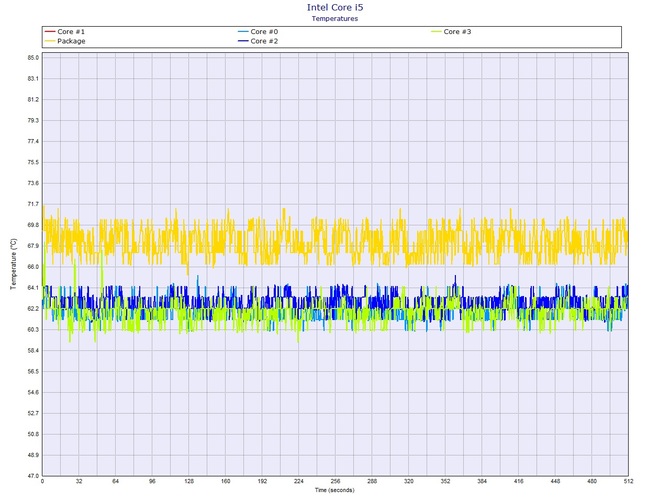Click the Core #2 legend entry
The height and width of the screenshot is (502, 670).
tap(258, 41)
